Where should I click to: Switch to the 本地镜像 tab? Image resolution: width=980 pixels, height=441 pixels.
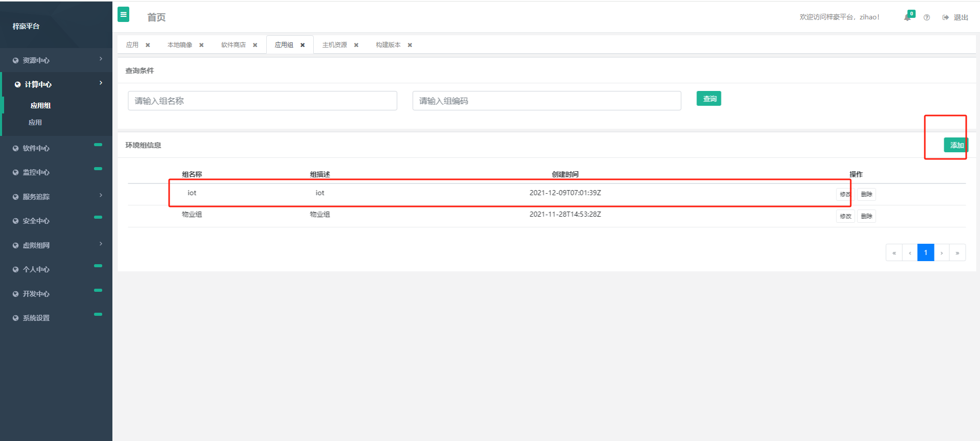[180, 45]
